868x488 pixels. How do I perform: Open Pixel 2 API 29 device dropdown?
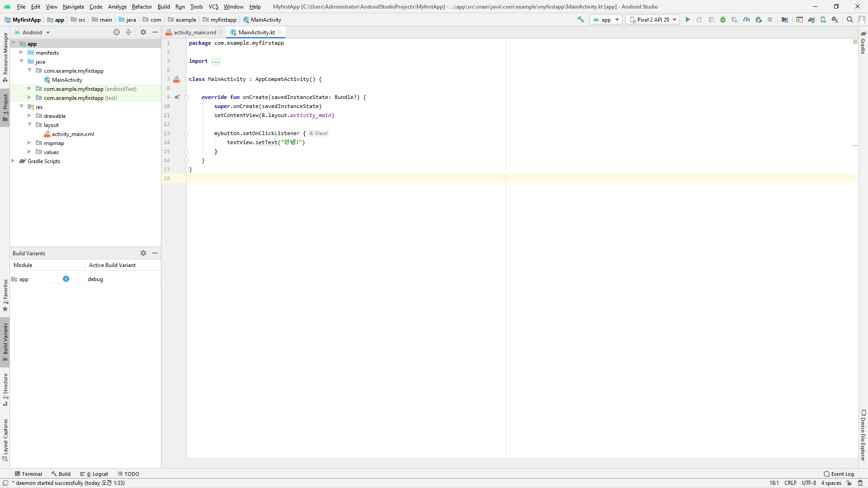[653, 19]
